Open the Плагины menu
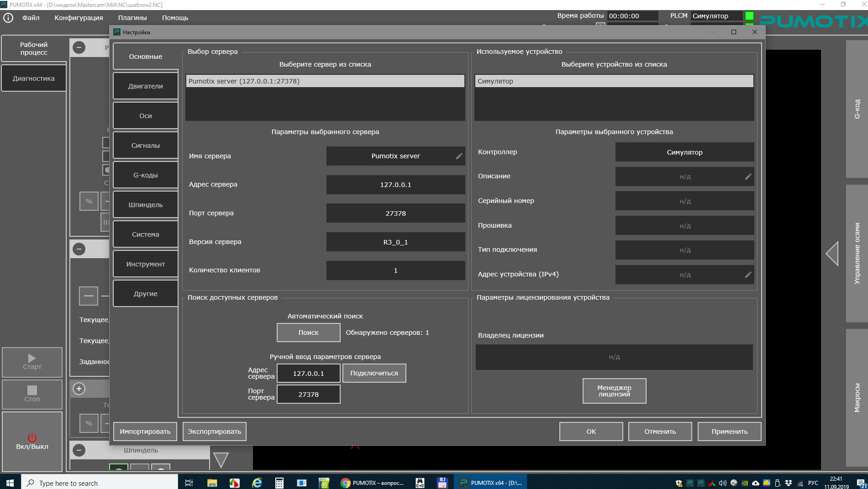The image size is (868, 489). (x=132, y=18)
